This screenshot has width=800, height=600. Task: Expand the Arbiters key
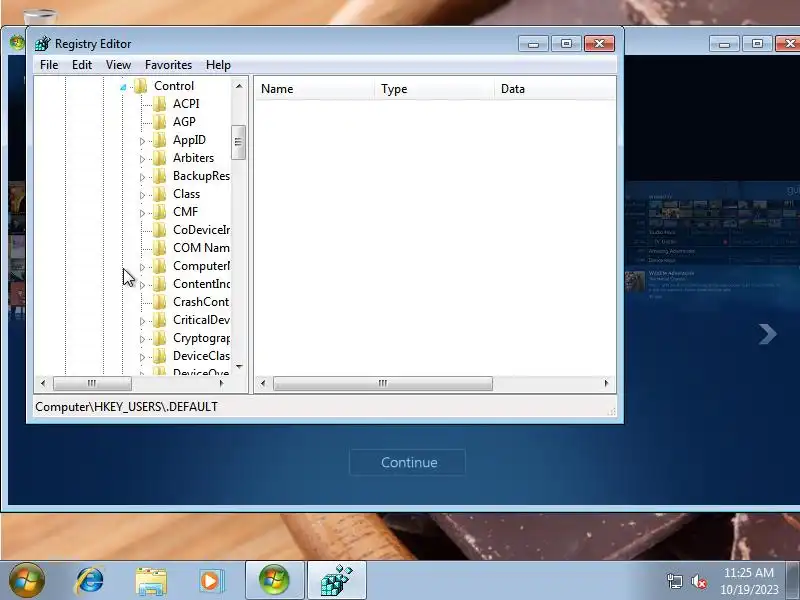pyautogui.click(x=142, y=159)
